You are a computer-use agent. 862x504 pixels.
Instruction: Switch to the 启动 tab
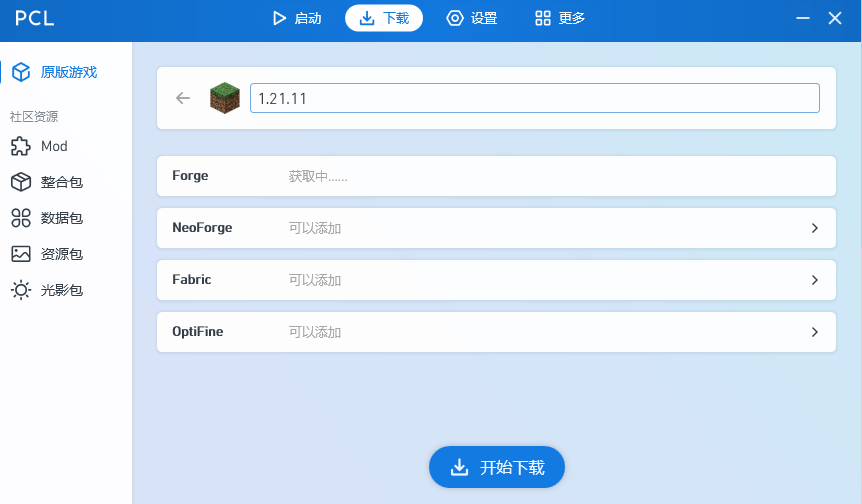coord(297,18)
